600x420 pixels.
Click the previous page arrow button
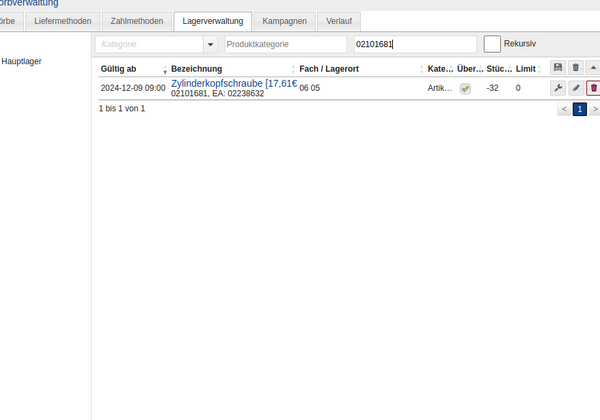coord(564,109)
